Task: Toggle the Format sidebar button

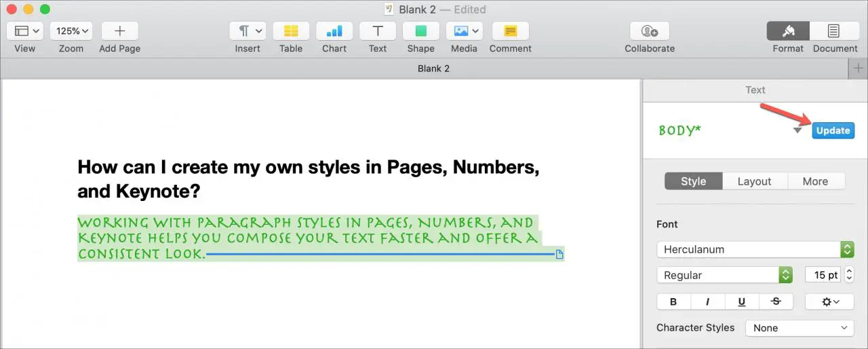Action: pyautogui.click(x=788, y=31)
